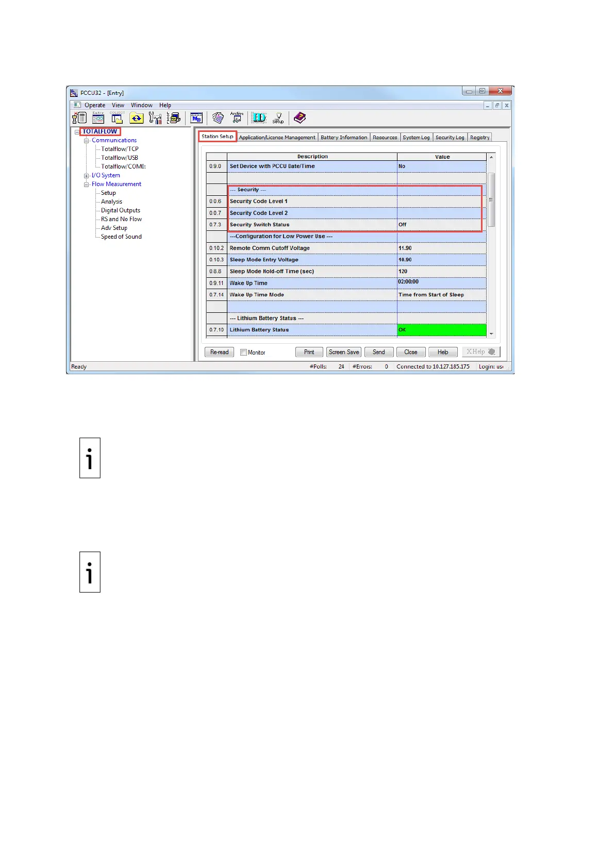Minimize the inner Entry child window
The image size is (614, 868).
tap(488, 105)
